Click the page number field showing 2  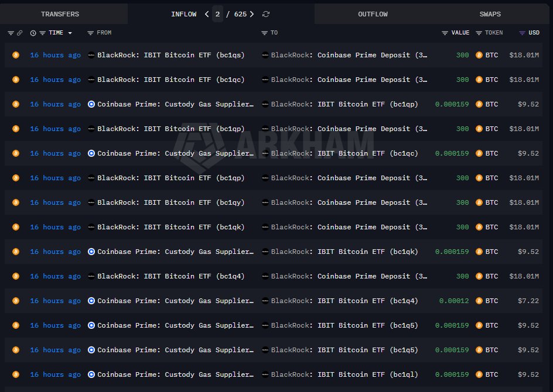tap(217, 14)
